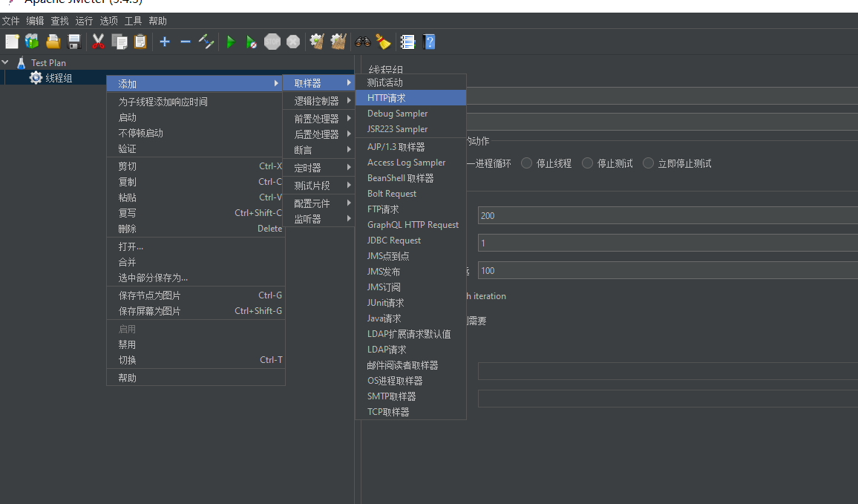
Task: Choose HTTP请求 from sampler list
Action: (x=411, y=98)
